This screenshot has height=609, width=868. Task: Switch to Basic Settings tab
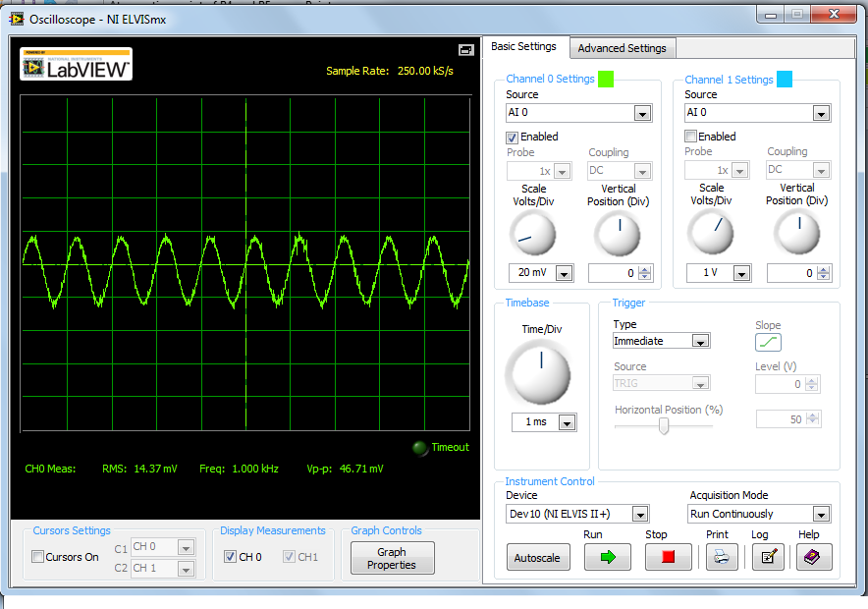(523, 46)
